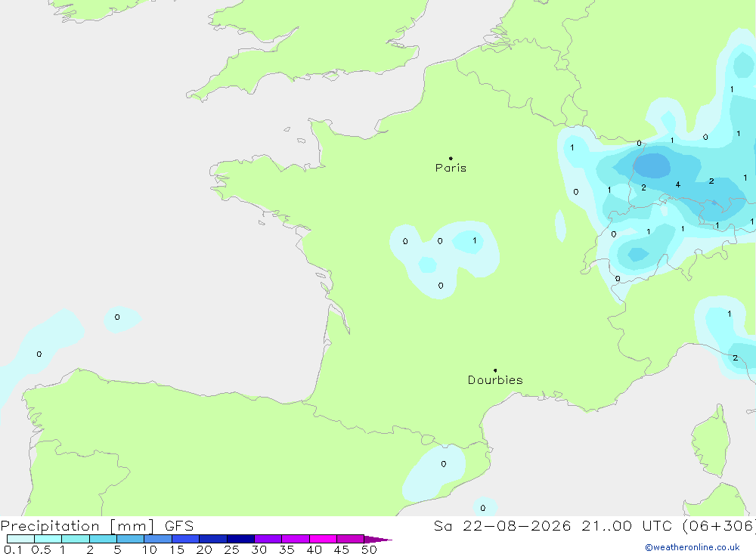
Task: Click the legend scale label '30'
Action: coord(259,549)
